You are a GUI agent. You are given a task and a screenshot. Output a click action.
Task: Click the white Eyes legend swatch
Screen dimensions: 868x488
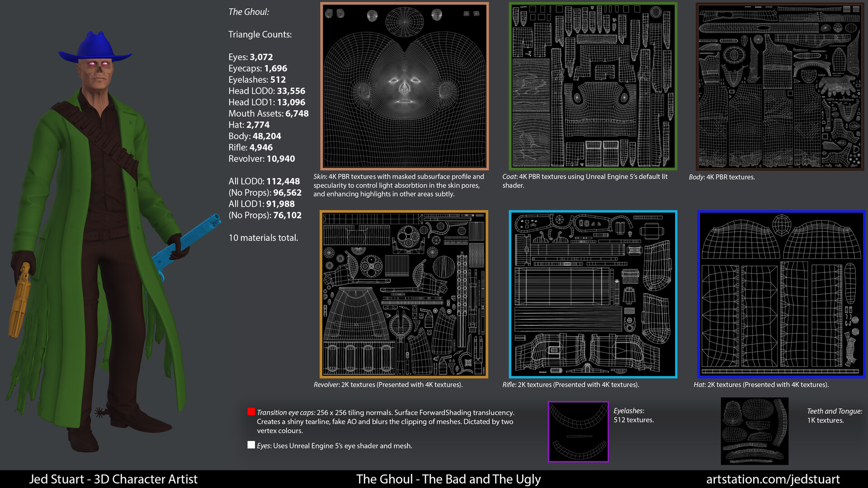click(x=251, y=445)
